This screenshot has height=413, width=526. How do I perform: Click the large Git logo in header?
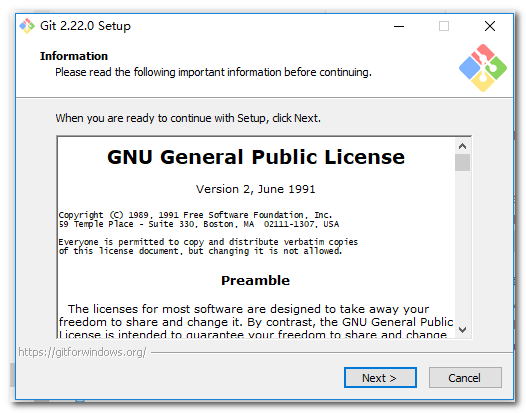(483, 68)
